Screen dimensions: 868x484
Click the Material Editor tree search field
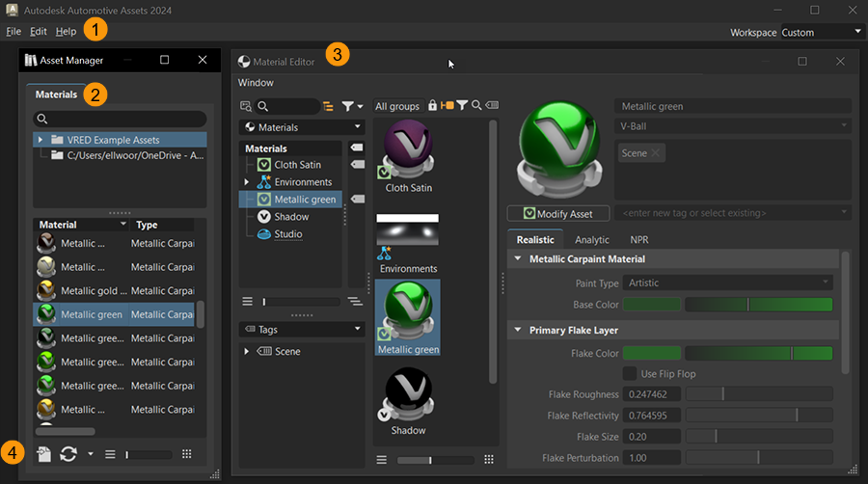click(x=287, y=106)
